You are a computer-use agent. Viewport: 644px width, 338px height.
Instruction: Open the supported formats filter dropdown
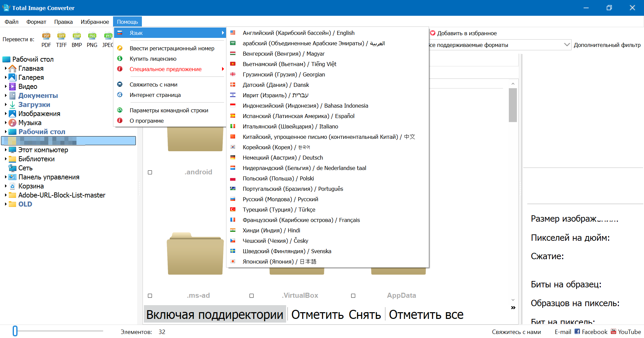pyautogui.click(x=567, y=45)
